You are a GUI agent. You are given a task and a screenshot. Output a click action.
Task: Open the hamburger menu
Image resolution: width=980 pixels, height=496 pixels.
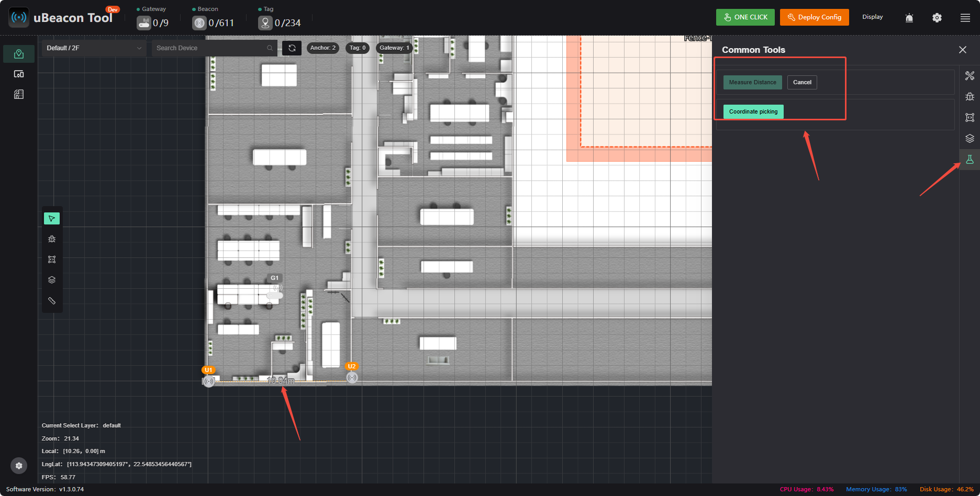[965, 18]
